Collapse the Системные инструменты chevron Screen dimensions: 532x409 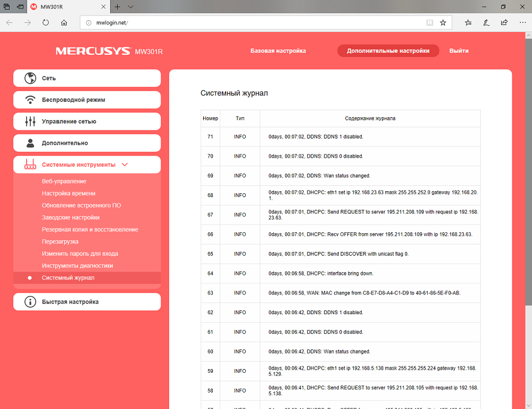coord(124,165)
